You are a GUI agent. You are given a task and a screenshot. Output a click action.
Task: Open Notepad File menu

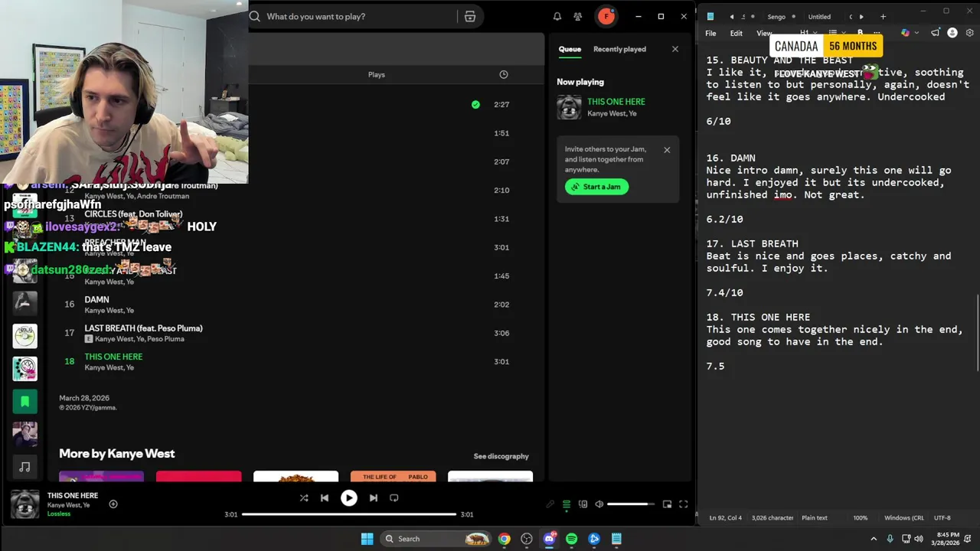point(710,33)
